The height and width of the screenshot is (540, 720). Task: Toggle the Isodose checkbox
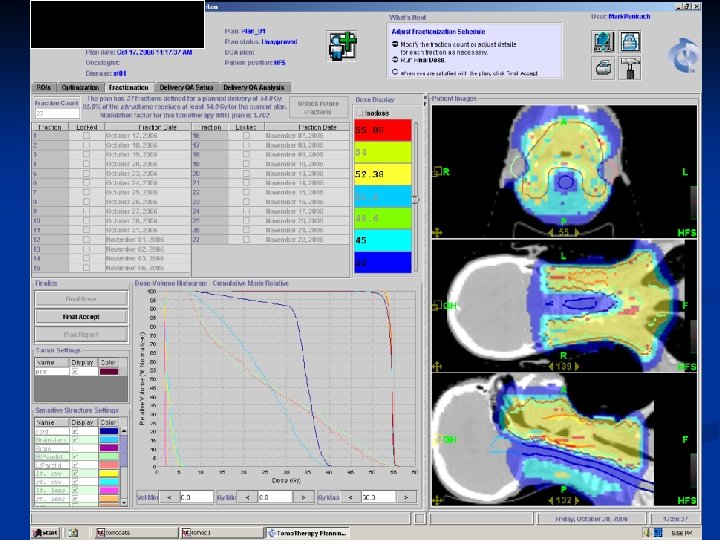point(360,113)
